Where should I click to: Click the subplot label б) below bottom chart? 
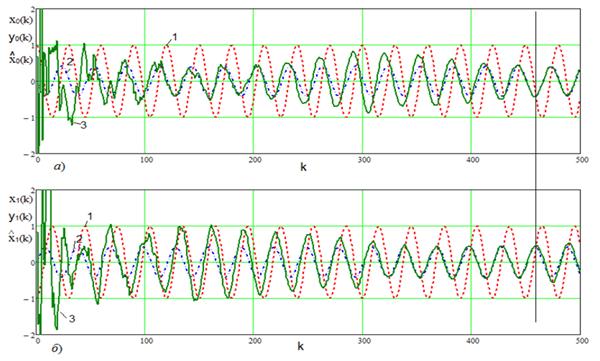[57, 348]
